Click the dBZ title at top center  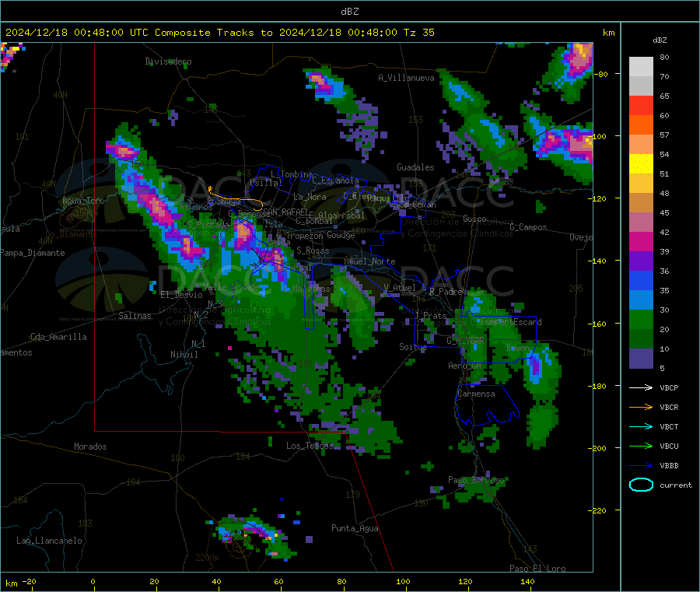(349, 12)
